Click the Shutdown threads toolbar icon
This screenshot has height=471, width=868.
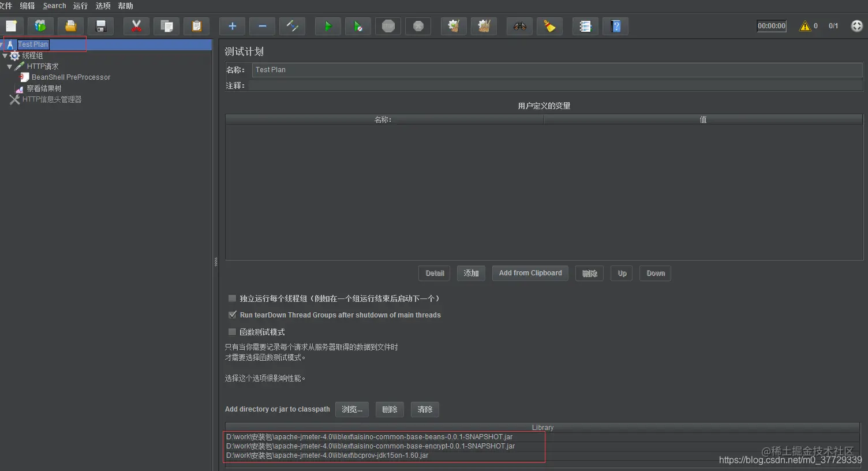(418, 26)
